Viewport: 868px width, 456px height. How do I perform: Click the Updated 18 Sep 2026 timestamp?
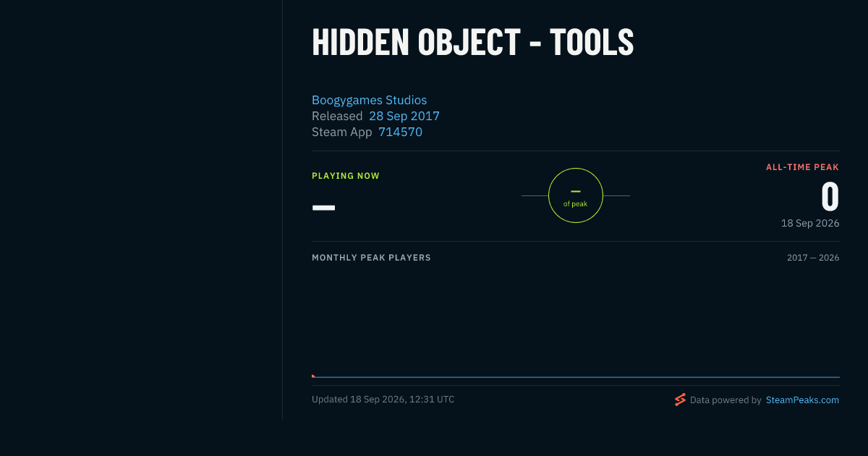point(383,399)
